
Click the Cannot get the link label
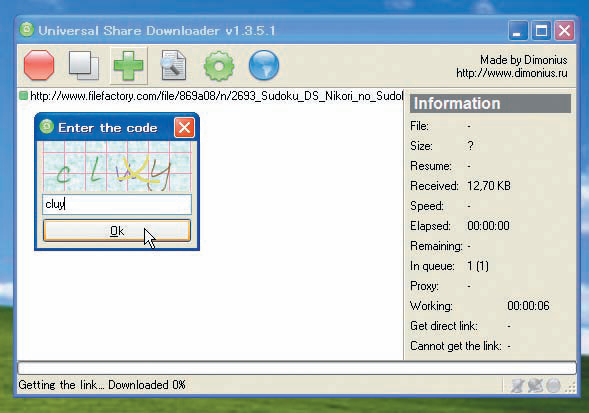coord(456,346)
